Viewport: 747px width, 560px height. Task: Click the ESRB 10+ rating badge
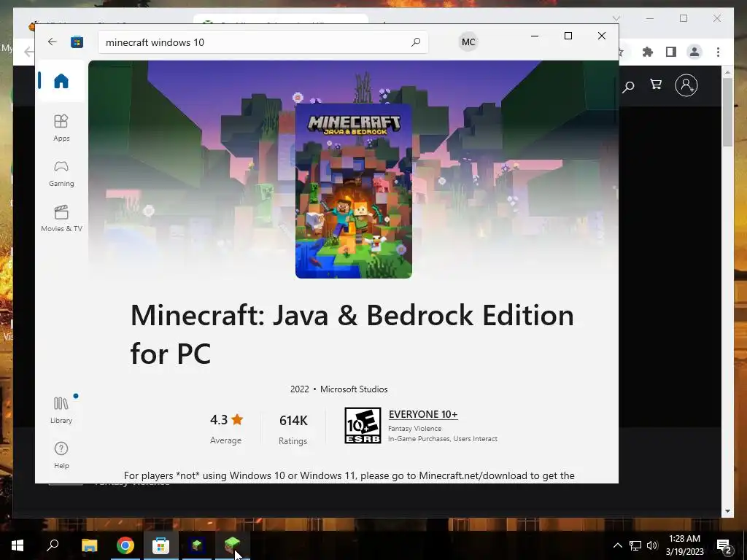pos(363,425)
